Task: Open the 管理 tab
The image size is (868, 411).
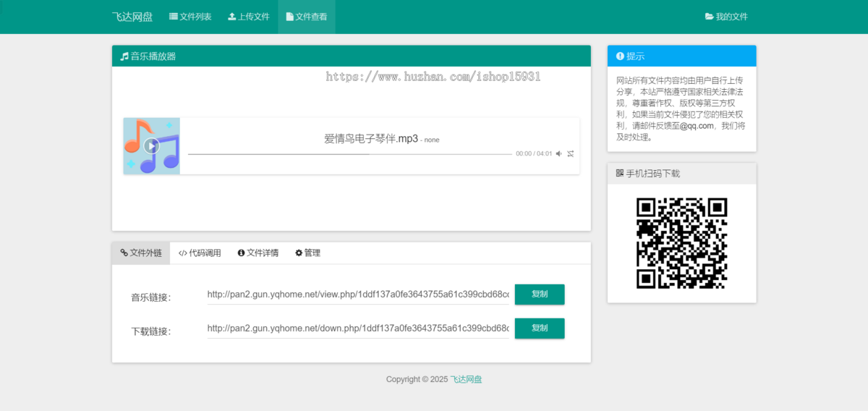Action: (x=307, y=253)
